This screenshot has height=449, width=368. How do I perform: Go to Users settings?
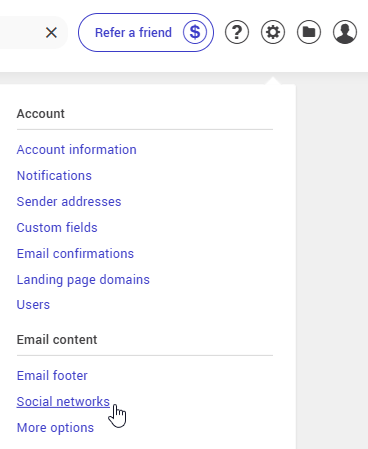tap(33, 305)
